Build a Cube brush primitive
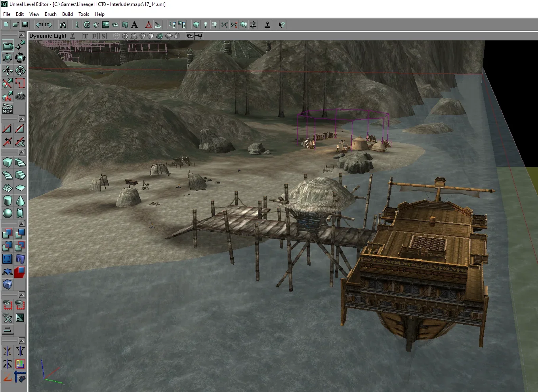Screen dimensions: 538x392 click(x=8, y=163)
